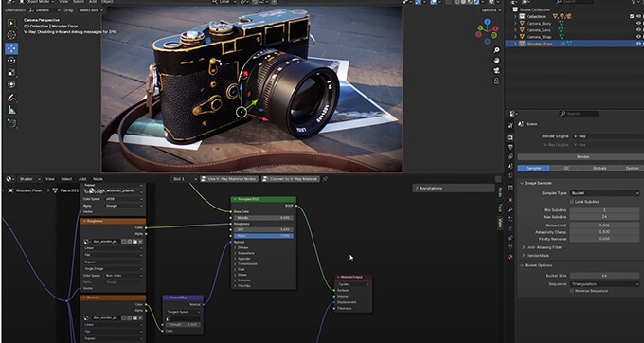The image size is (644, 343).
Task: Switch to the Sampler tab
Action: coord(533,168)
